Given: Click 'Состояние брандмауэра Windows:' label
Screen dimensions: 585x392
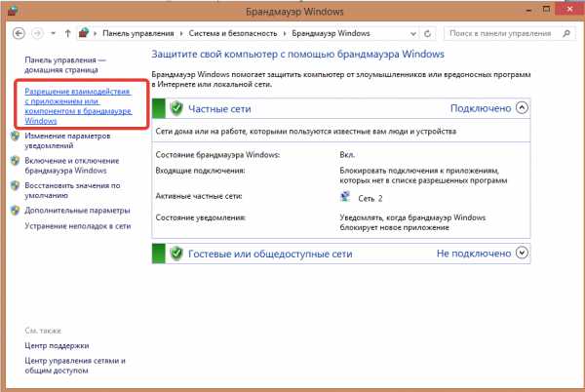Looking at the screenshot, I should [x=217, y=155].
